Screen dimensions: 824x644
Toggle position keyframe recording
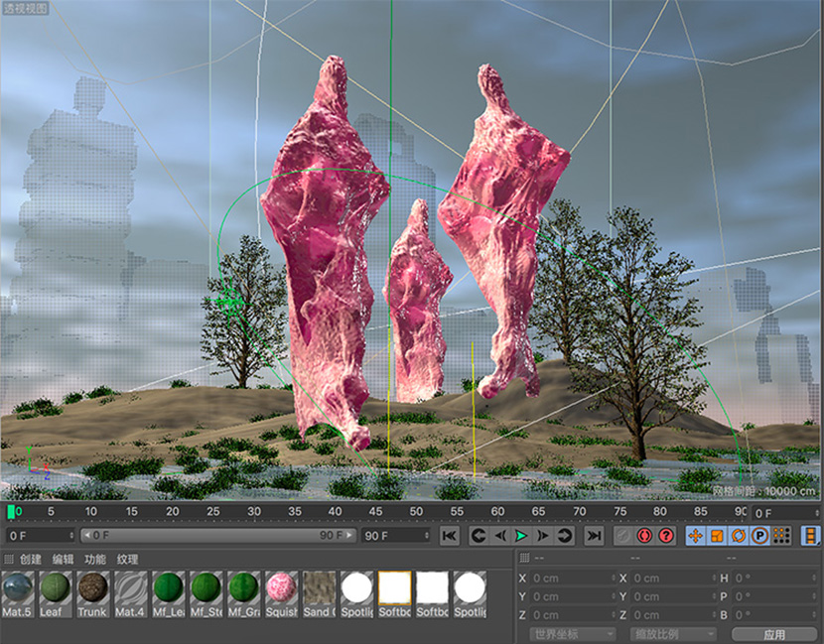pos(695,535)
